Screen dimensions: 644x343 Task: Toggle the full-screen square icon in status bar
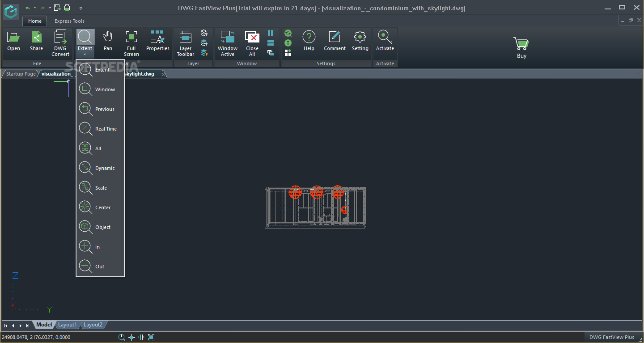pos(151,337)
